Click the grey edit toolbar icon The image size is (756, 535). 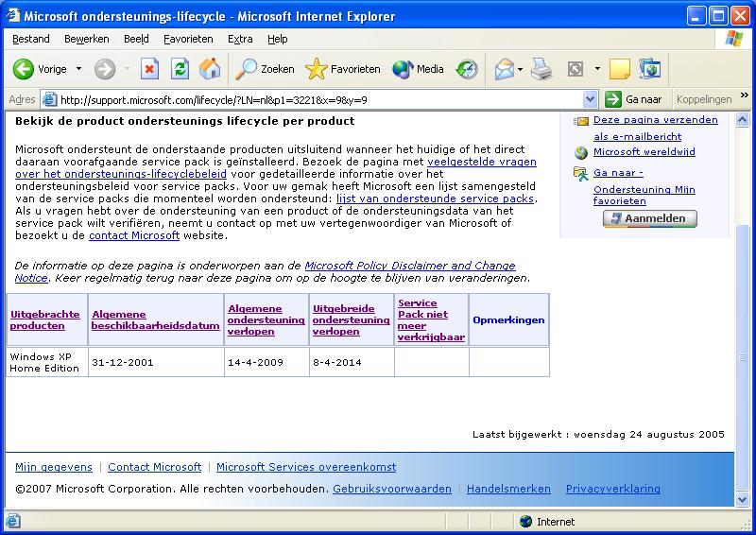[x=576, y=69]
